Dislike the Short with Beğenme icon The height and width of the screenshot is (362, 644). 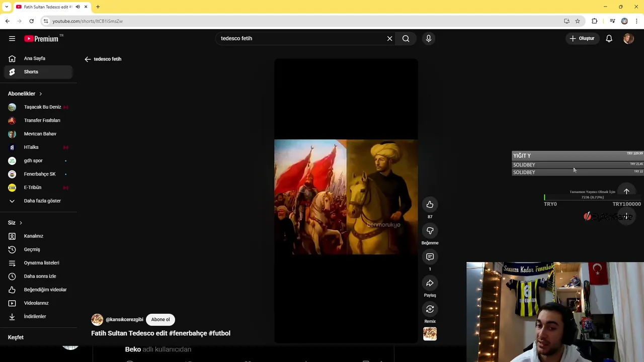pyautogui.click(x=430, y=231)
